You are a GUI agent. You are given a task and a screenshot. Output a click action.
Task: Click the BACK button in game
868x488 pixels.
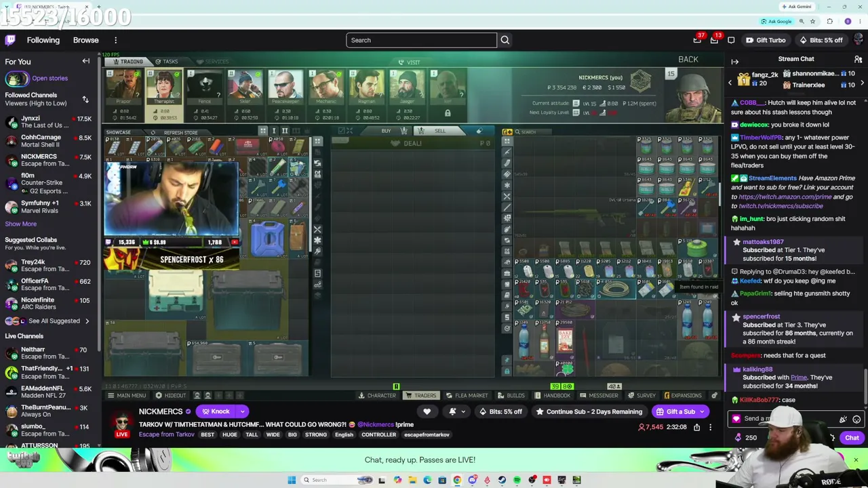click(x=688, y=60)
